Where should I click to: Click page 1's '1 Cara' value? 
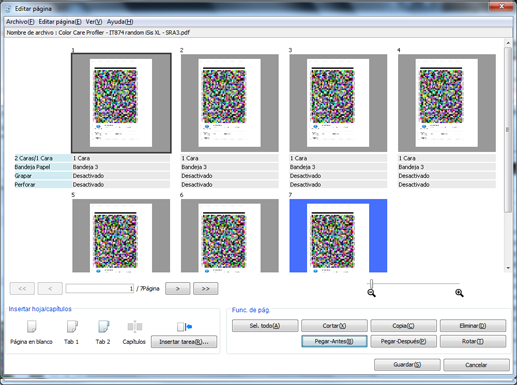click(121, 158)
